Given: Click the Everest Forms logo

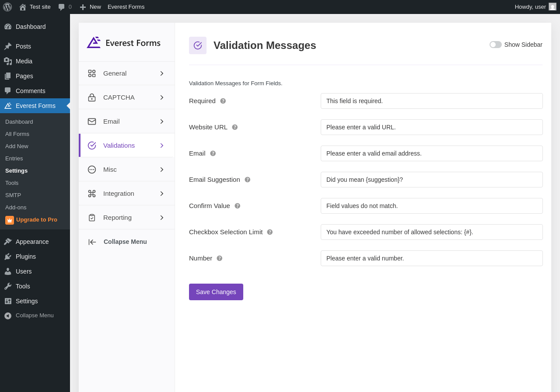Looking at the screenshot, I should click(124, 43).
